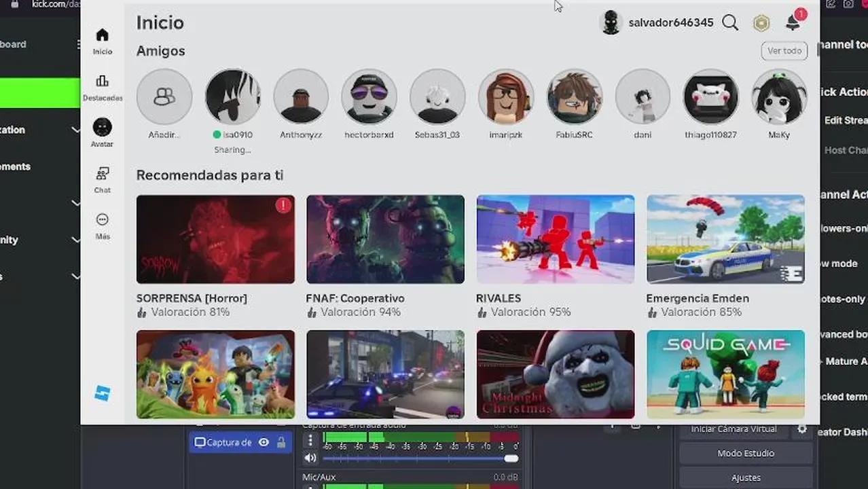
Task: Open the Avatar icon in sidebar
Action: pyautogui.click(x=102, y=127)
